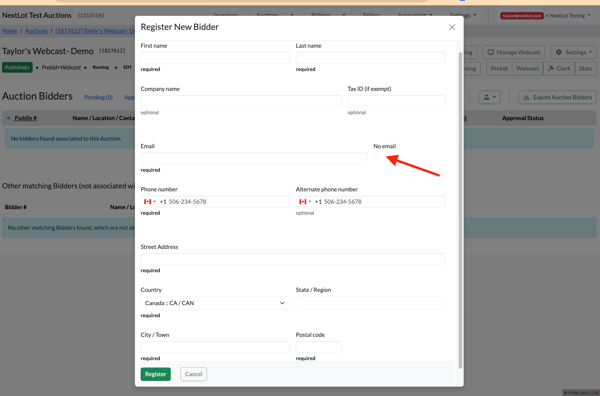Open the Country dropdown
This screenshot has width=600, height=396.
tap(215, 303)
